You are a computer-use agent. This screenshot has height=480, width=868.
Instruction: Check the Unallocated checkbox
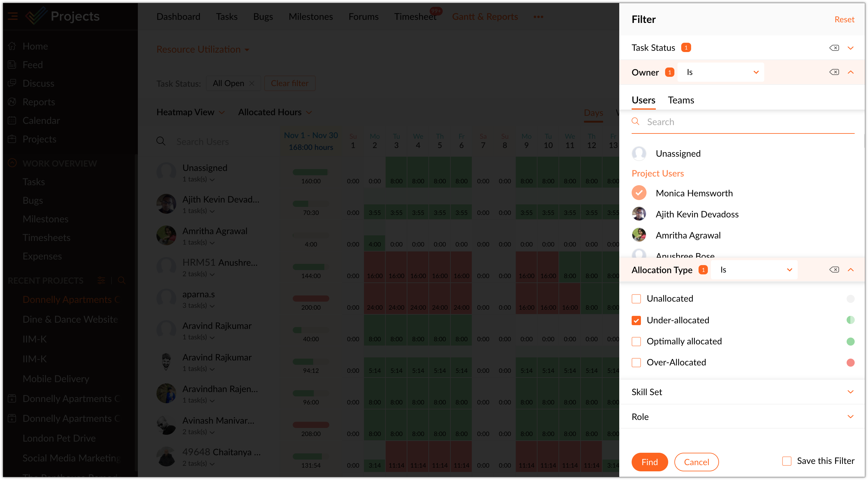pyautogui.click(x=636, y=299)
